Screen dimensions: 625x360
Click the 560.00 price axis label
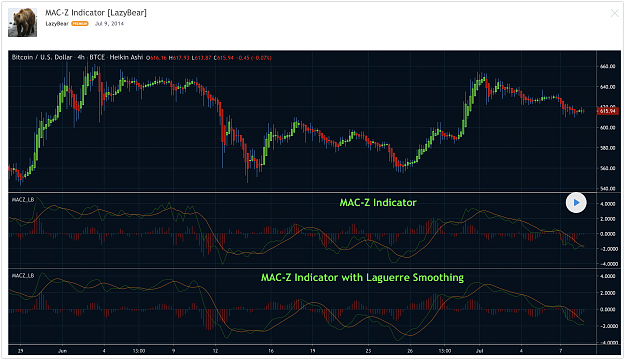[x=607, y=168]
